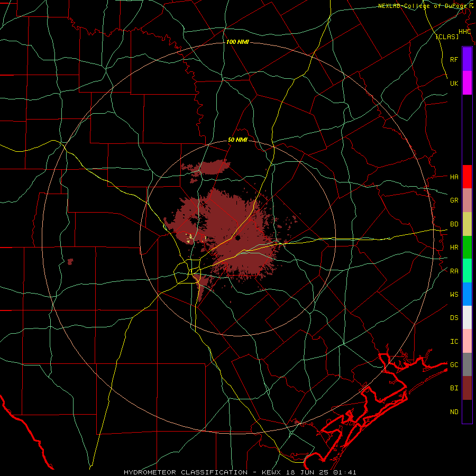Click the IC legend label
The image size is (476, 476).
coord(454,342)
